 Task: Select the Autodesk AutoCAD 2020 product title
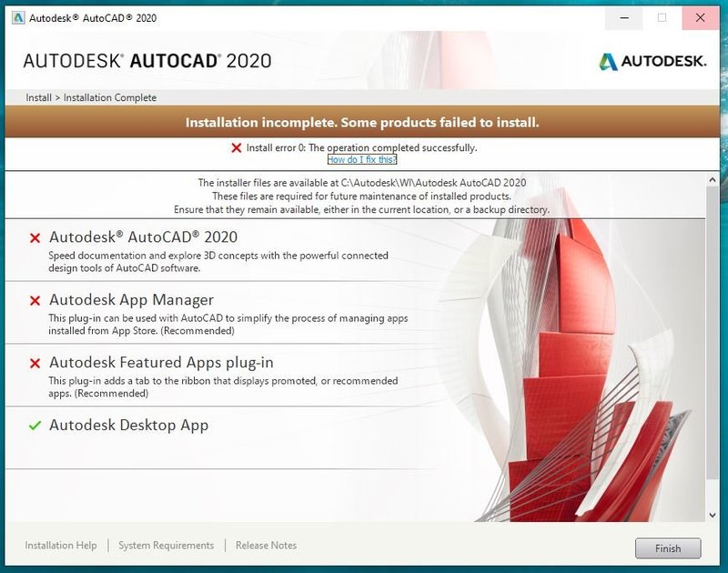[x=143, y=237]
